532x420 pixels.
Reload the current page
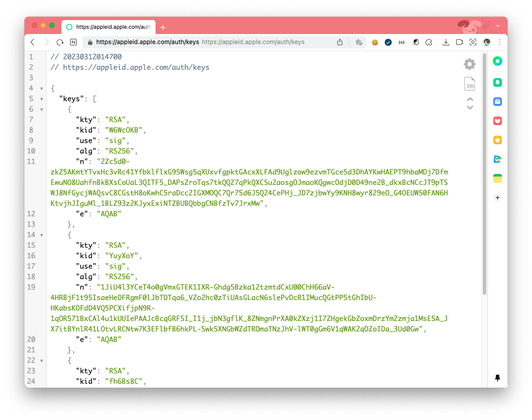(60, 42)
